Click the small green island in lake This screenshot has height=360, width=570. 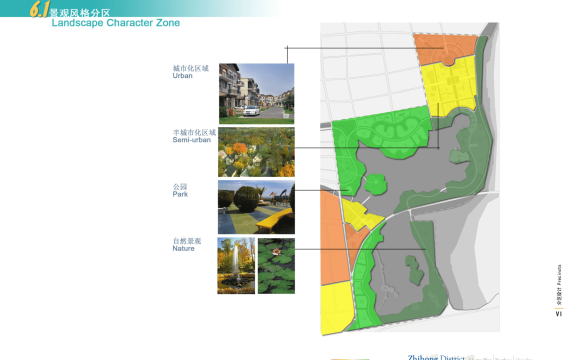coord(376,184)
